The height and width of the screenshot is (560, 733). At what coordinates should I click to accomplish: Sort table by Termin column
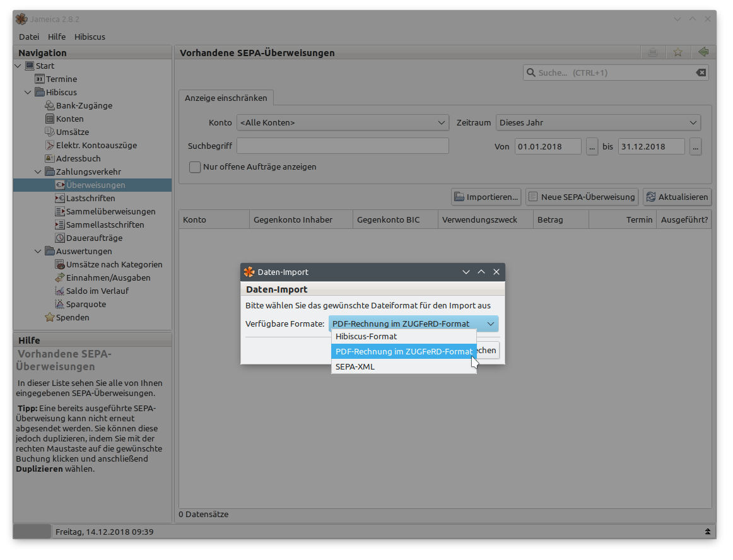click(x=623, y=219)
